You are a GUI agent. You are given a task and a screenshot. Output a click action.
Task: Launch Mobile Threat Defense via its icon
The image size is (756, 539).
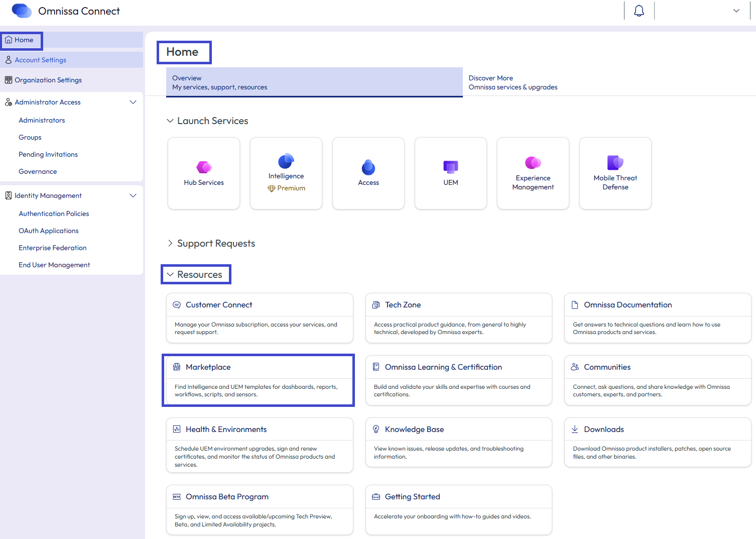click(615, 163)
